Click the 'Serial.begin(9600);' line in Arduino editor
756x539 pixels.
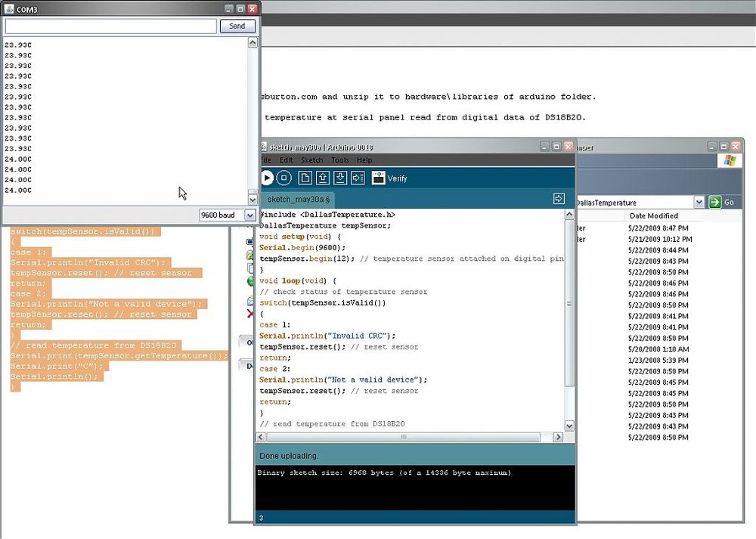point(302,247)
